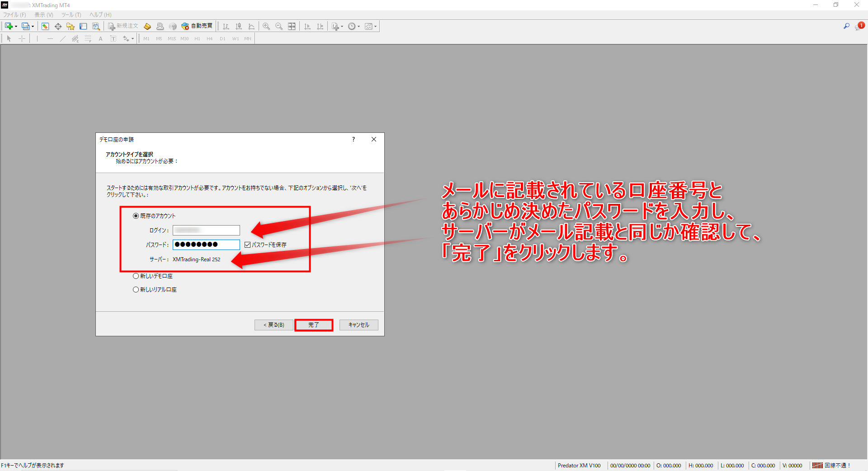The height and width of the screenshot is (471, 868).
Task: Select the 新しいリアル口座 radio button
Action: tap(136, 290)
